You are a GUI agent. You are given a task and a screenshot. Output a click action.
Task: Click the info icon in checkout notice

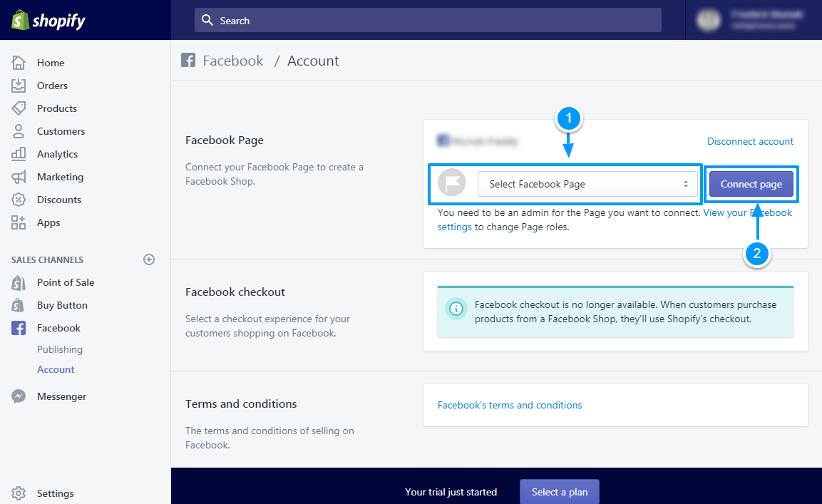click(456, 309)
